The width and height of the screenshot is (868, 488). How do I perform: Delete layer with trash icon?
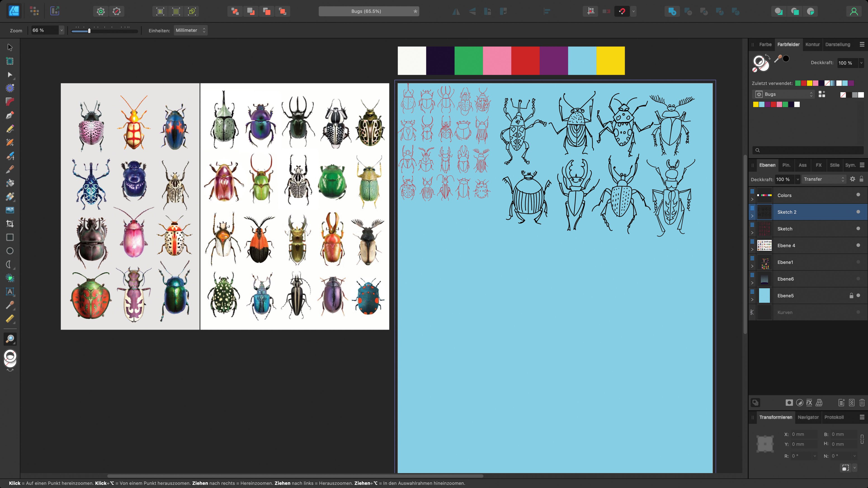(862, 403)
